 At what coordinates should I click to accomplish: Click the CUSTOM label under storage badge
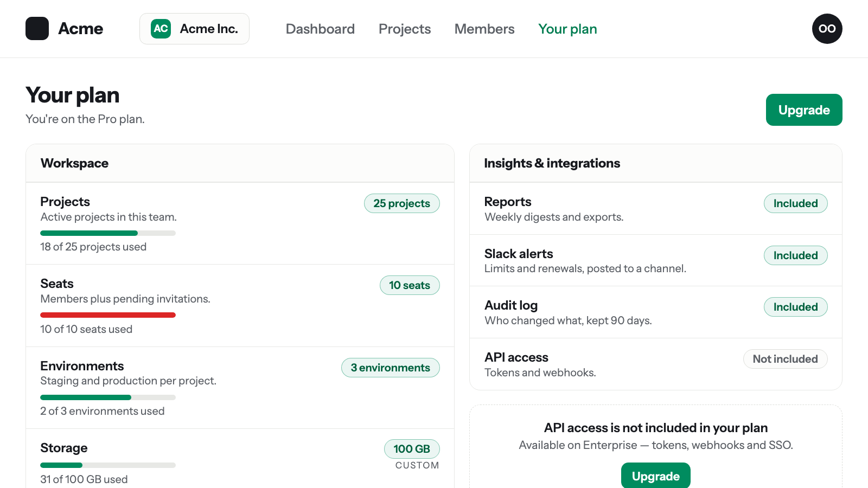(417, 465)
